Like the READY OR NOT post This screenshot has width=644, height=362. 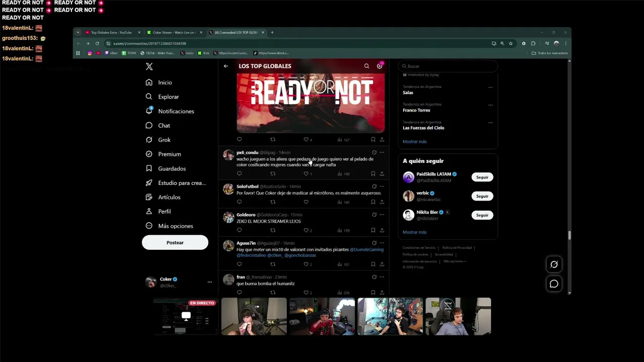pos(306,139)
